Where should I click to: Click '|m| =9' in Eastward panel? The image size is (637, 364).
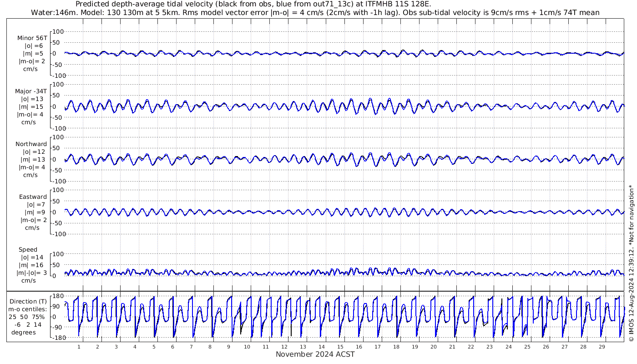35,212
